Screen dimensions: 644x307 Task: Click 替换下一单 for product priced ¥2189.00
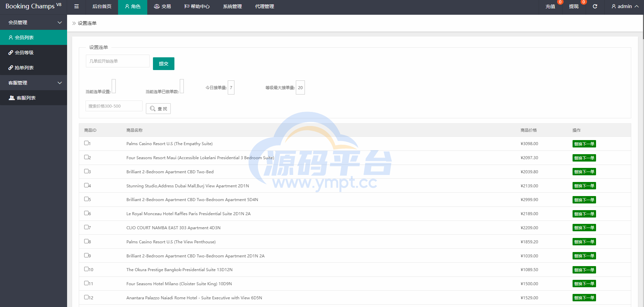(584, 214)
